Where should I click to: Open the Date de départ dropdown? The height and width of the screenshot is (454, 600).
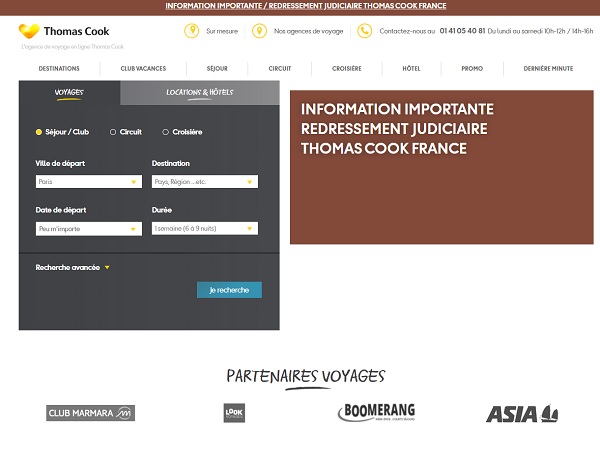pyautogui.click(x=88, y=229)
